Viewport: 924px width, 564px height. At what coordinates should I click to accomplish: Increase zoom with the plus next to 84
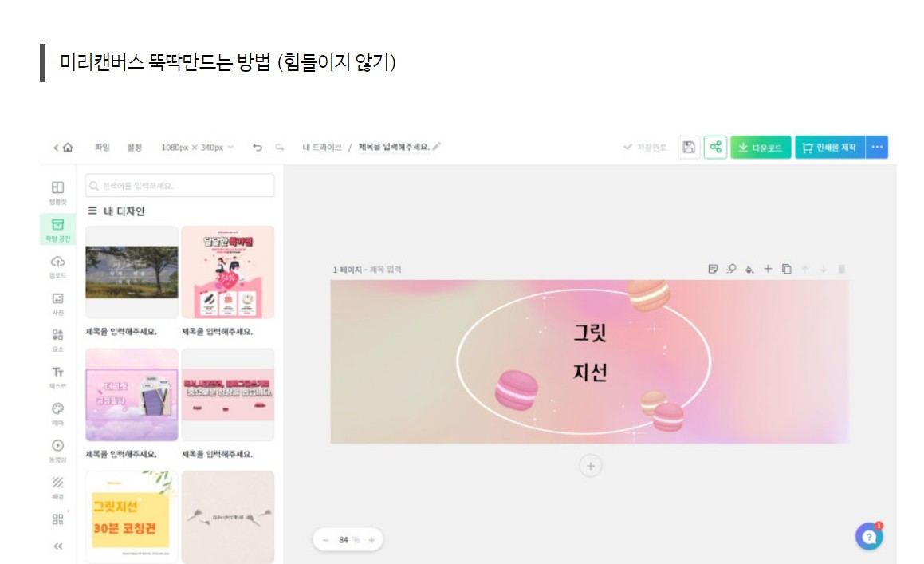click(x=372, y=540)
